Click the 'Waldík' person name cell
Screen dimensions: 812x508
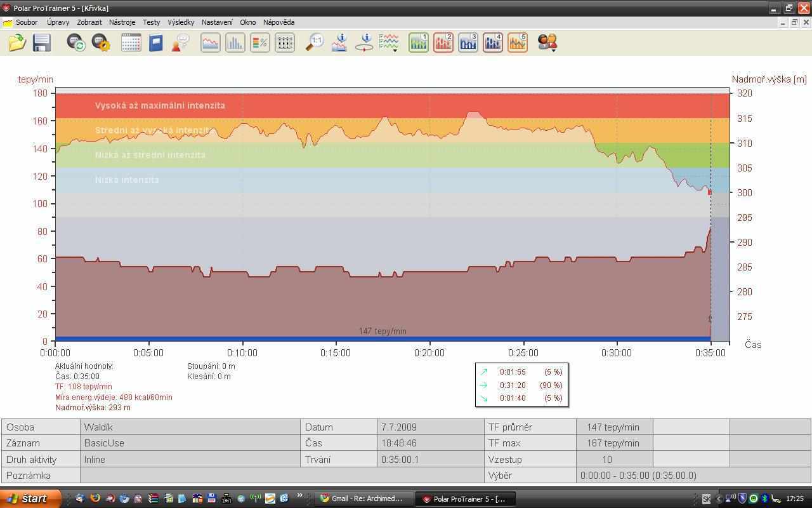click(x=190, y=427)
